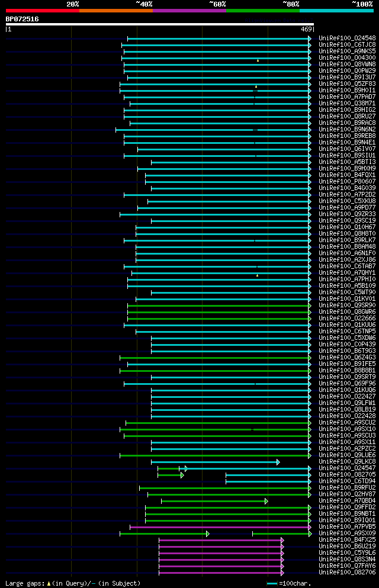
Task: Click the label UniRef100_Q38M71
Action: point(347,103)
